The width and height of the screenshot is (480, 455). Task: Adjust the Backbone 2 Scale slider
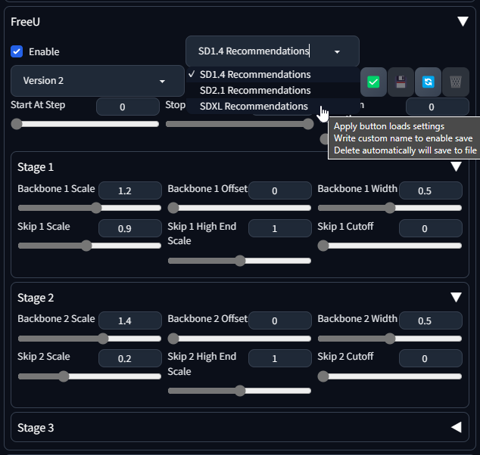[89, 339]
